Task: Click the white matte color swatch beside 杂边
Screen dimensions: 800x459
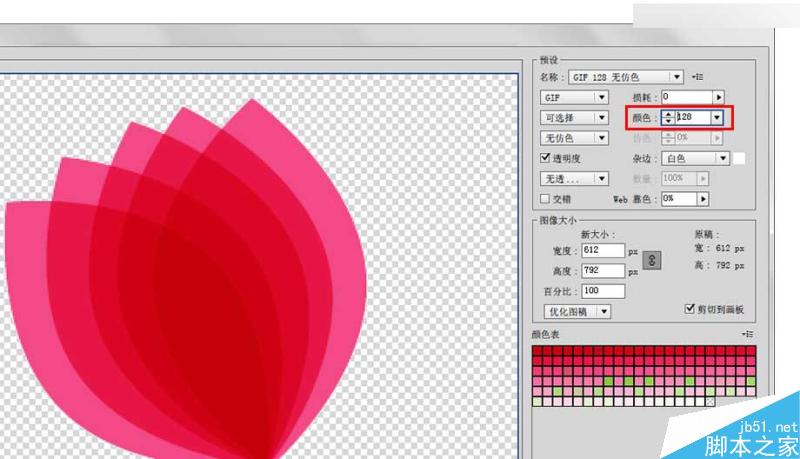Action: click(x=739, y=159)
